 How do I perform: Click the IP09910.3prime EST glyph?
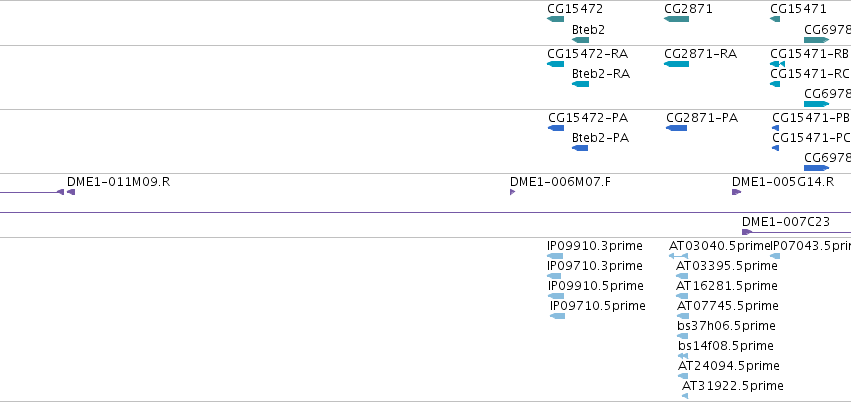(555, 256)
